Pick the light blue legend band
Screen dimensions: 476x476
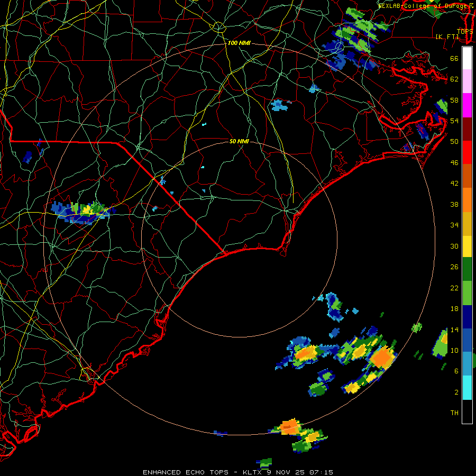point(467,363)
